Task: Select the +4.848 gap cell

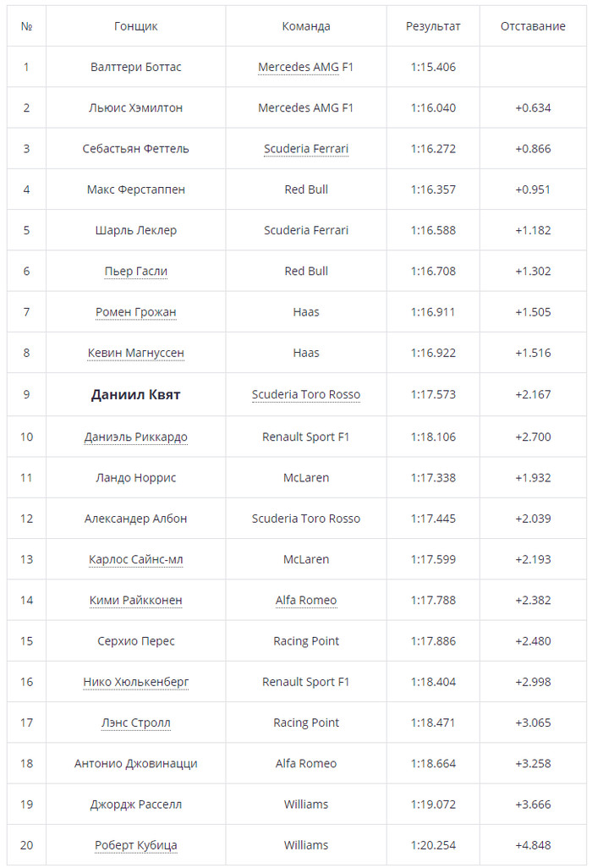Action: (x=533, y=845)
